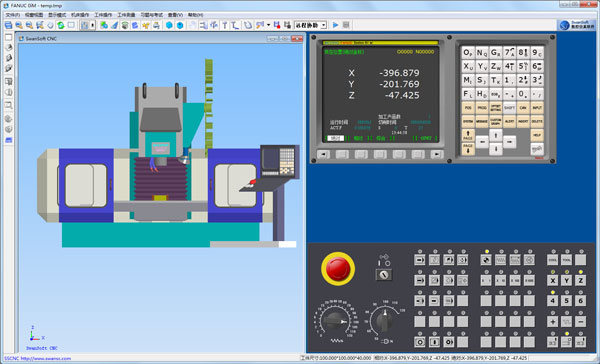Click the M/I address key
The image size is (600, 364).
click(468, 80)
